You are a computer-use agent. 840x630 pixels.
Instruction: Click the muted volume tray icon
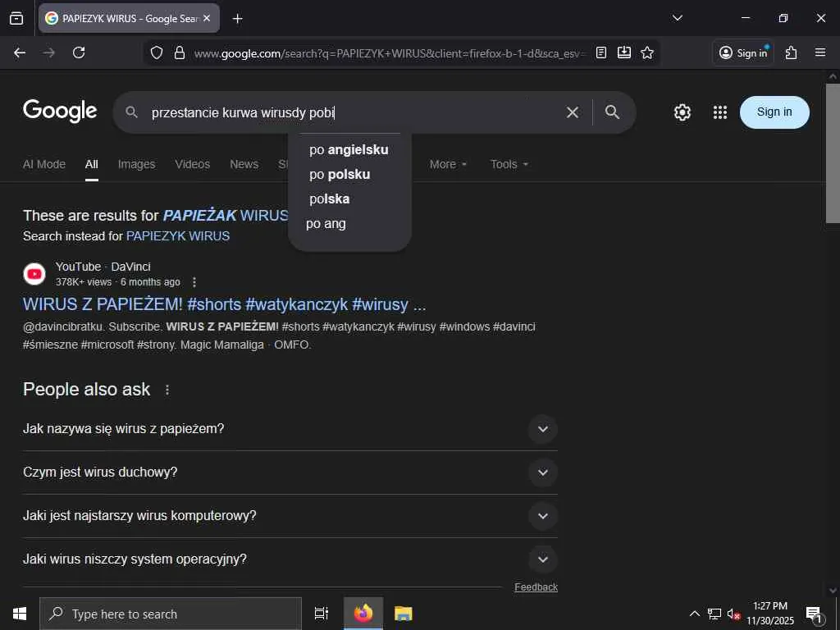pos(733,614)
